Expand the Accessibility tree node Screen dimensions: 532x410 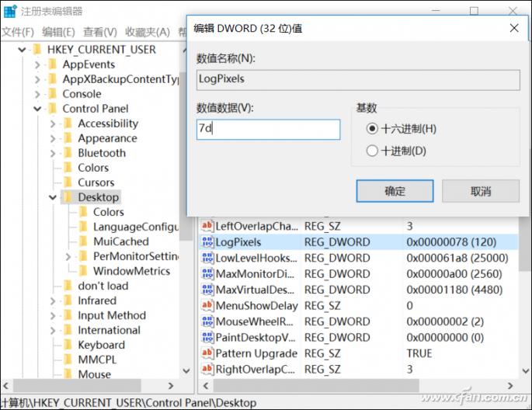53,123
